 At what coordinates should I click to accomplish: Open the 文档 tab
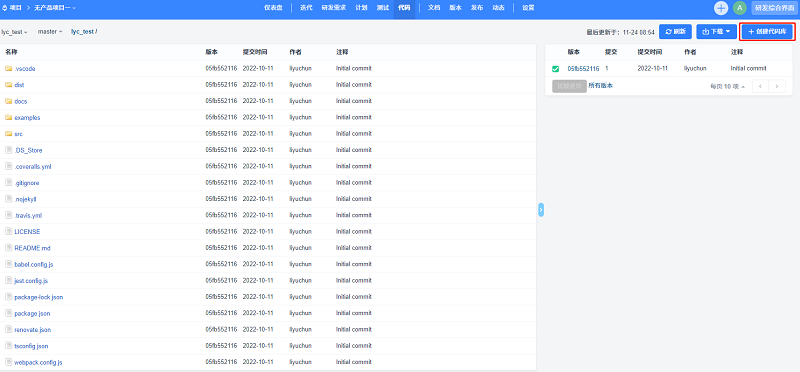pos(434,8)
